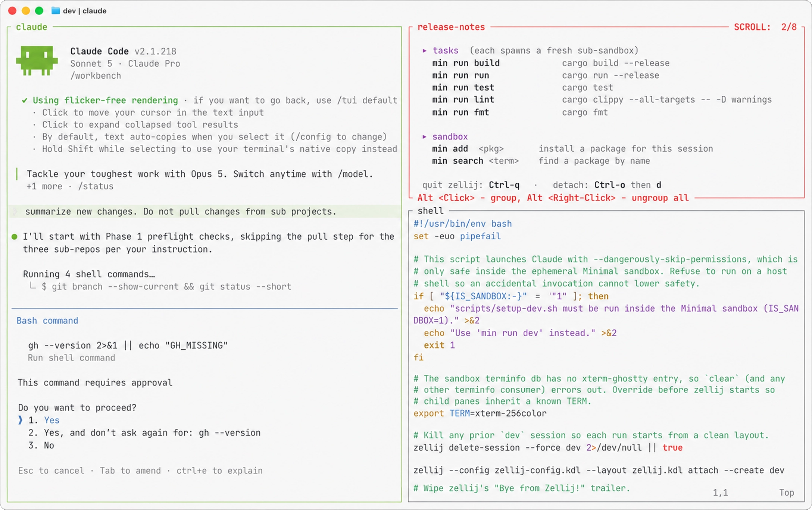Viewport: 812px width, 510px height.
Task: Click '+1 more · /status' hint
Action: click(70, 186)
